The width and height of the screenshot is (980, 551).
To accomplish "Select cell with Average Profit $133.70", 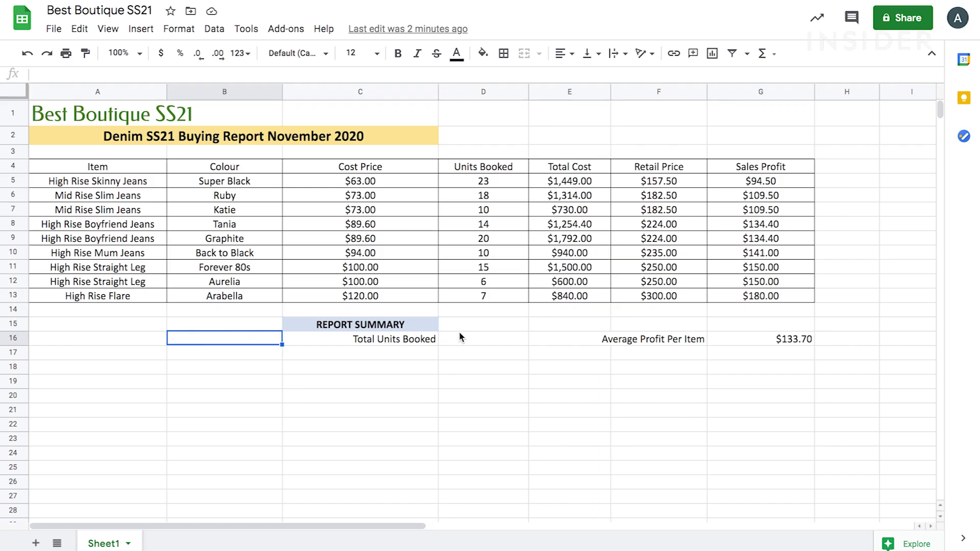I will (761, 339).
